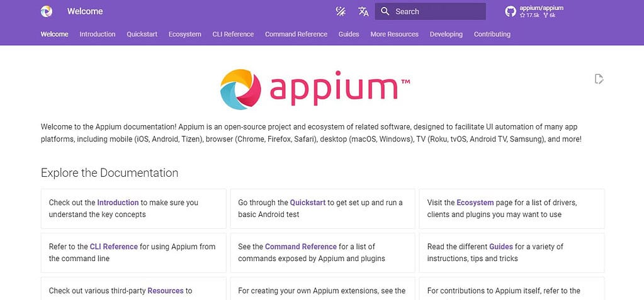The width and height of the screenshot is (644, 300).
Task: Select the Guides tab
Action: (x=349, y=35)
